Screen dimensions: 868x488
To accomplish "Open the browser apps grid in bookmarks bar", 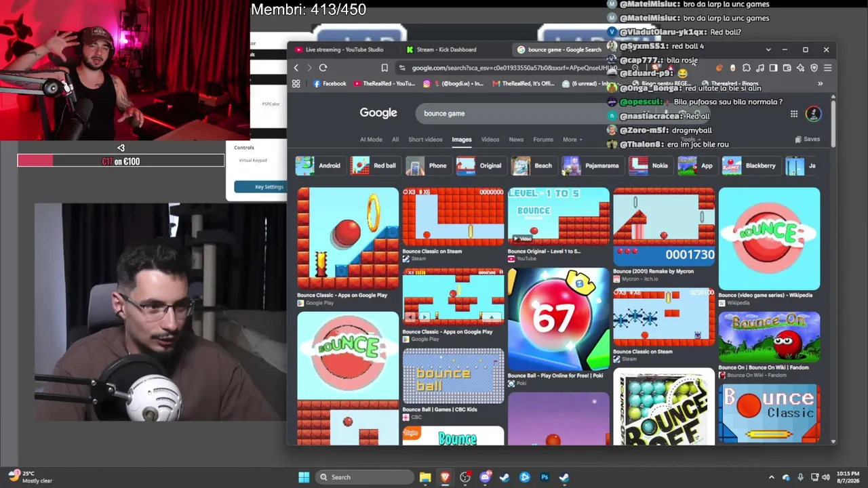I will tap(296, 83).
